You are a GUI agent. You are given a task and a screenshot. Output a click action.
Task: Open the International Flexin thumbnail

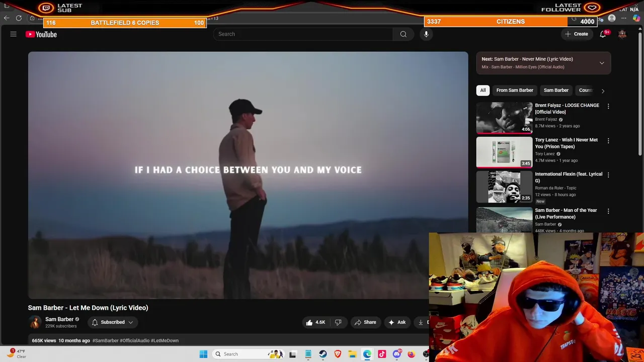(504, 187)
